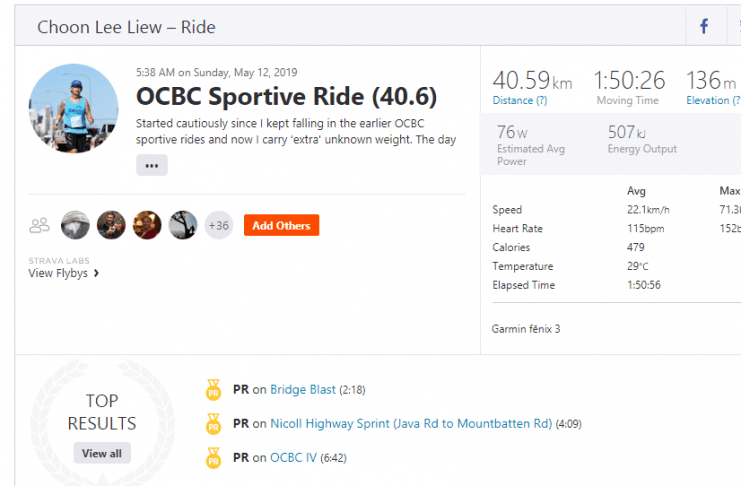The height and width of the screenshot is (486, 741).
Task: Click the Add Others button
Action: pos(282,225)
